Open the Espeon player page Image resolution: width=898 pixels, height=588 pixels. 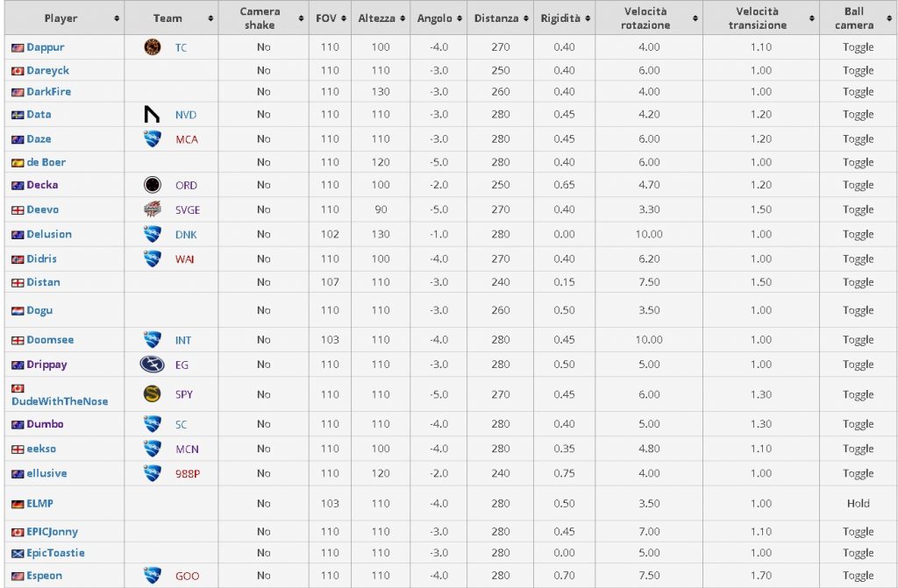click(x=44, y=576)
